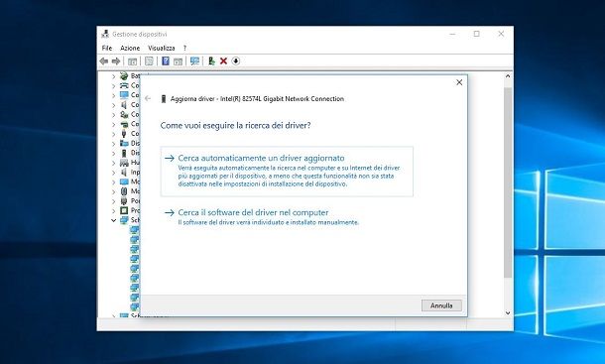Click the scroll up arrow in Device Manager

(x=508, y=76)
